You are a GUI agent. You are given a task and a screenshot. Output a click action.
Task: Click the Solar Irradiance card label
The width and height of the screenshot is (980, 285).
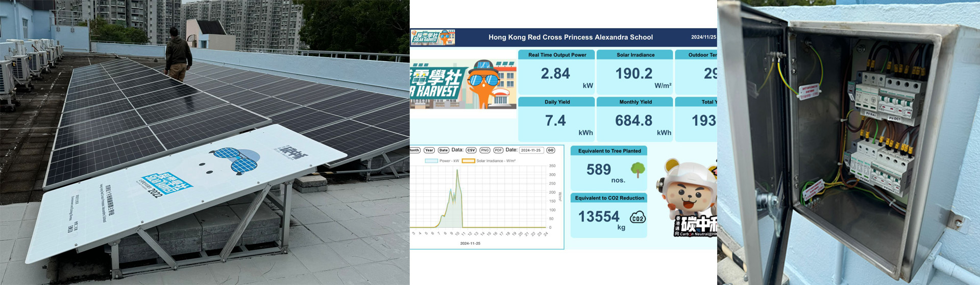coord(635,55)
